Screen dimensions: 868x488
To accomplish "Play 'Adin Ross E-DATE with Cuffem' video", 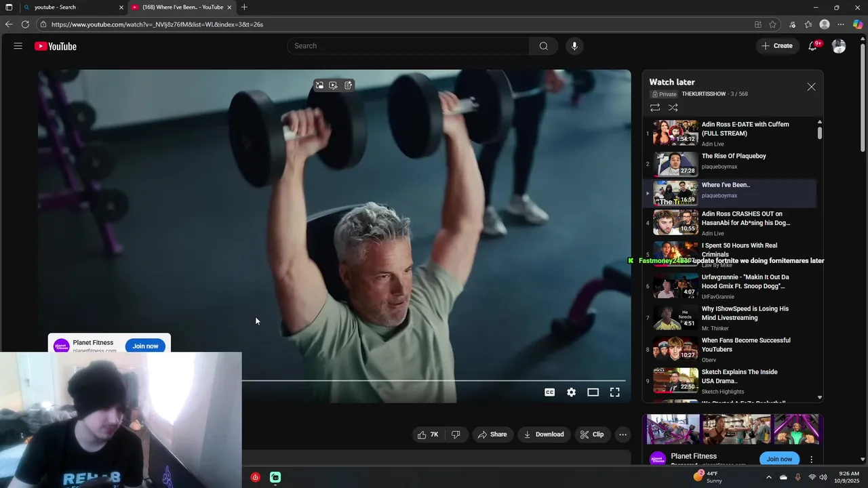I will [x=730, y=134].
